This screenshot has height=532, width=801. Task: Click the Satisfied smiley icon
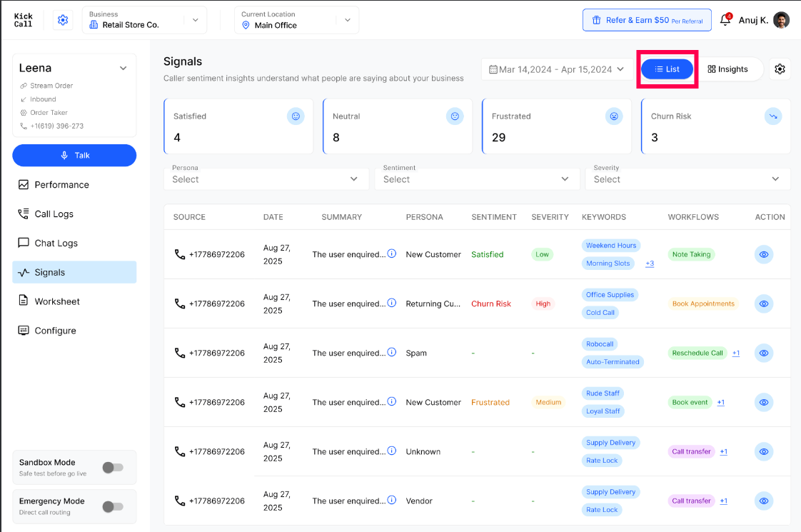(x=296, y=116)
